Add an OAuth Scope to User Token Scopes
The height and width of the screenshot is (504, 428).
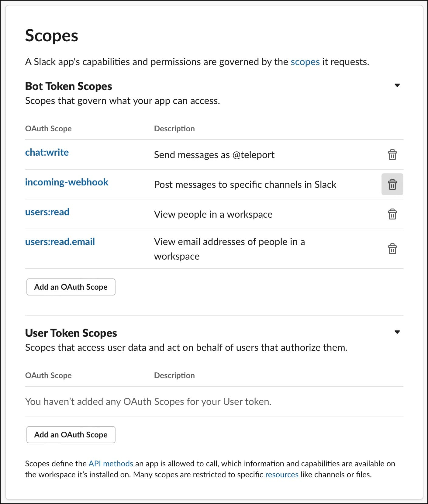click(71, 435)
